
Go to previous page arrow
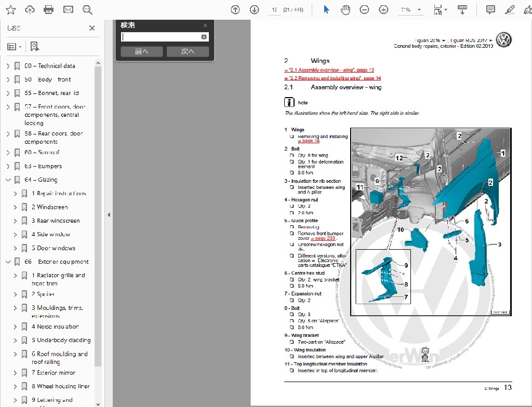coord(235,9)
